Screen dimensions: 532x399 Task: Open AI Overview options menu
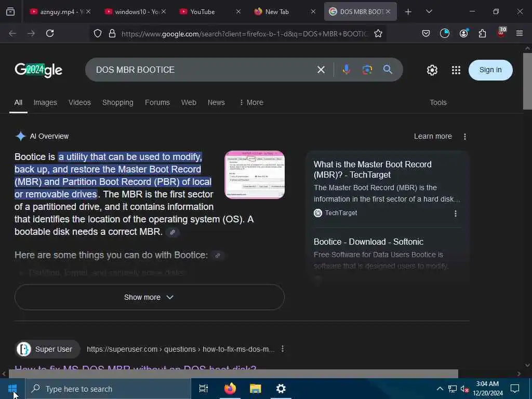point(465,137)
